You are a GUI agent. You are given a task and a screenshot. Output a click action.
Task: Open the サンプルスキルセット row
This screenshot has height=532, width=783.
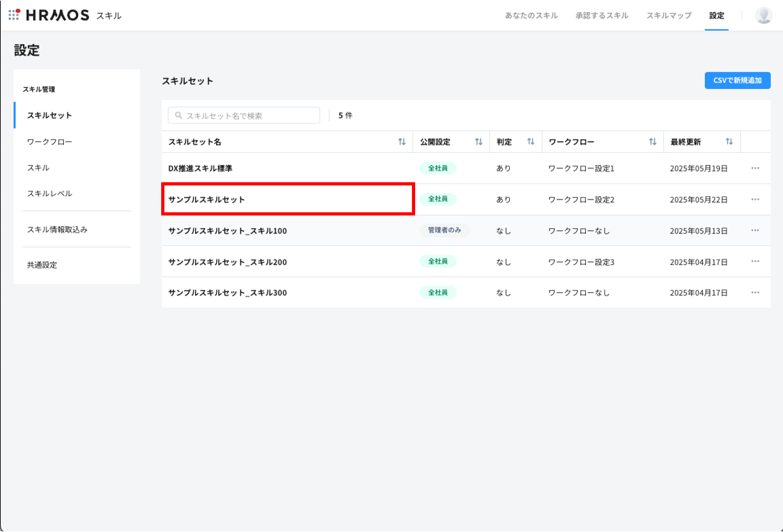207,199
